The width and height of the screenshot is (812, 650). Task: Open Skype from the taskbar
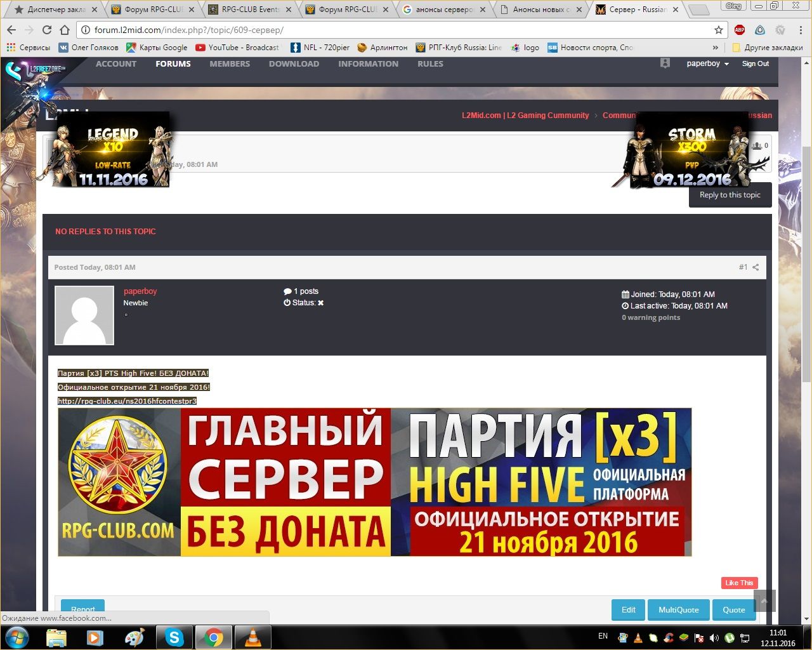(174, 637)
